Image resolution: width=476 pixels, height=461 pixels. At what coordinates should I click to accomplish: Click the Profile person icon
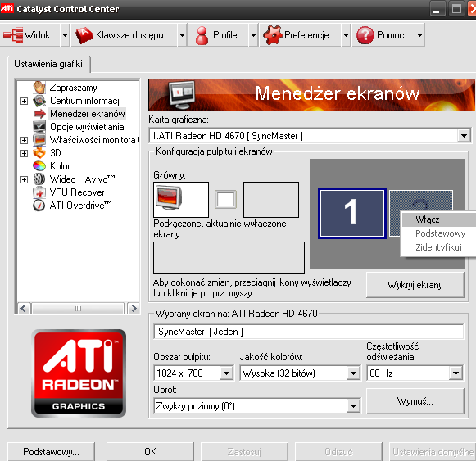click(202, 35)
